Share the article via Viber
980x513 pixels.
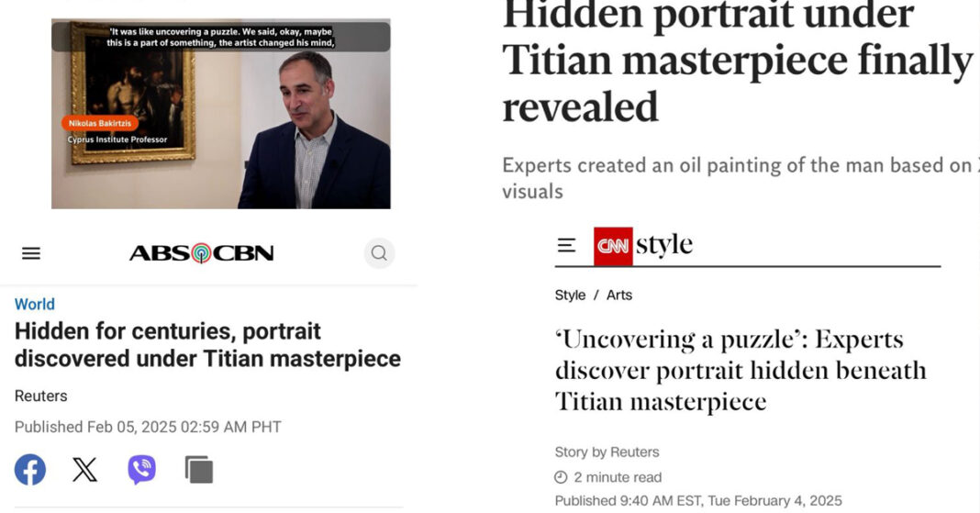point(141,470)
